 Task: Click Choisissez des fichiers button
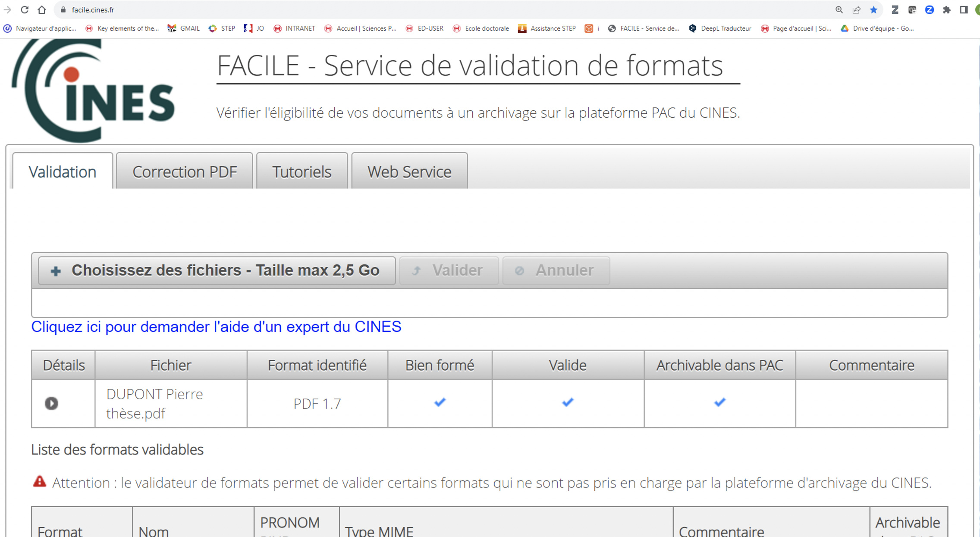click(217, 270)
